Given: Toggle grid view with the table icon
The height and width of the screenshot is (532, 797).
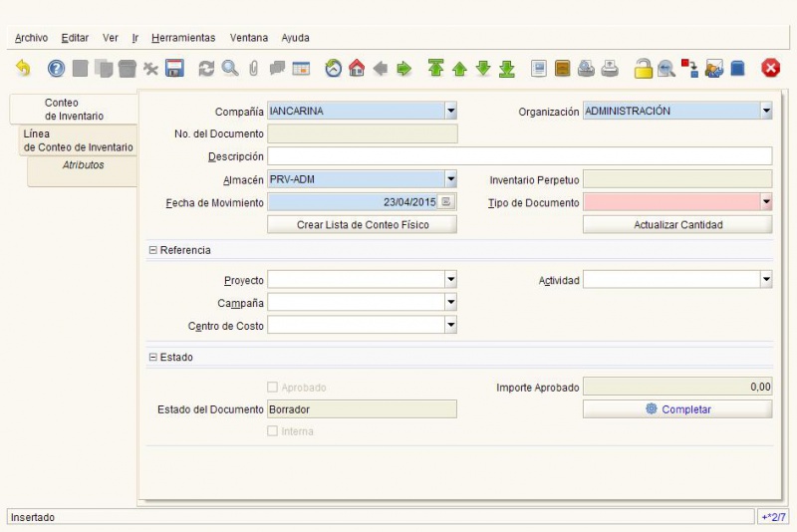Looking at the screenshot, I should 301,68.
